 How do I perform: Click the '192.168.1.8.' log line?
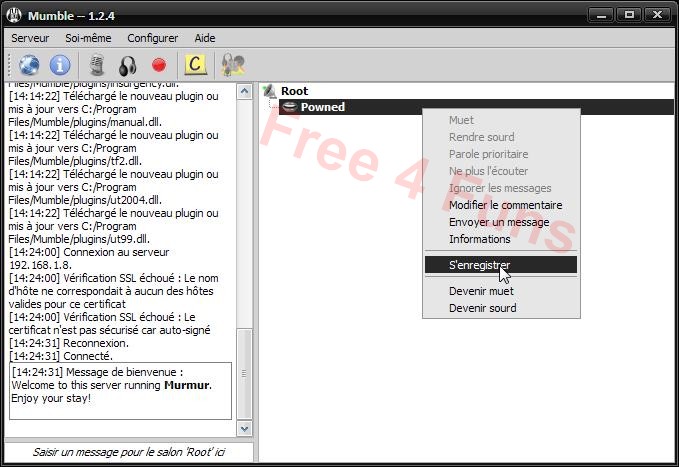tap(40, 265)
